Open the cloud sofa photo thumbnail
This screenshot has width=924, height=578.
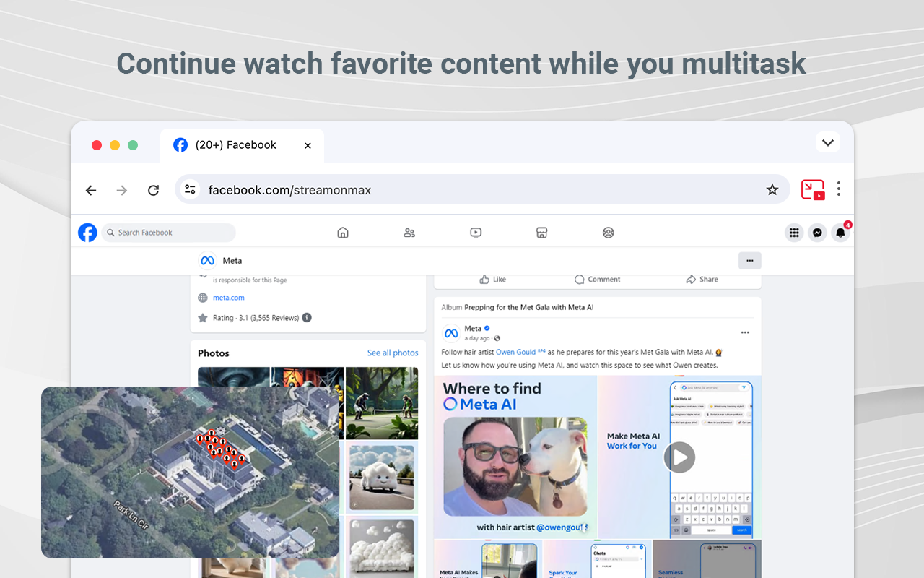pyautogui.click(x=382, y=547)
